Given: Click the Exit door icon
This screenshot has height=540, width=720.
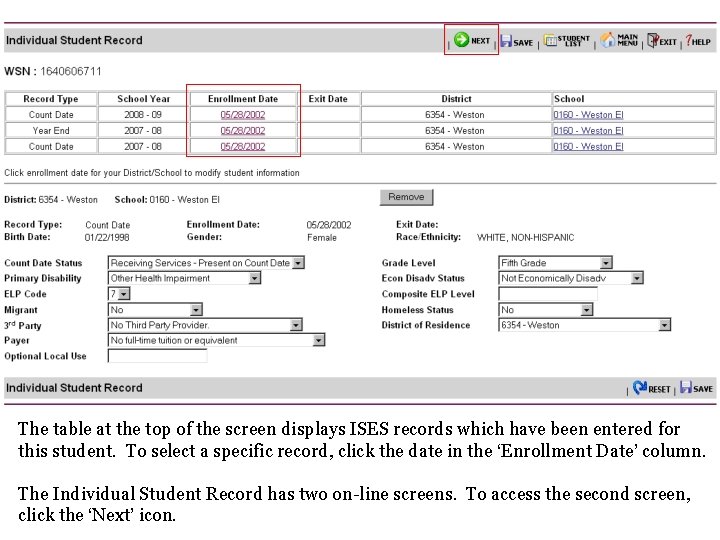Looking at the screenshot, I should pos(652,40).
